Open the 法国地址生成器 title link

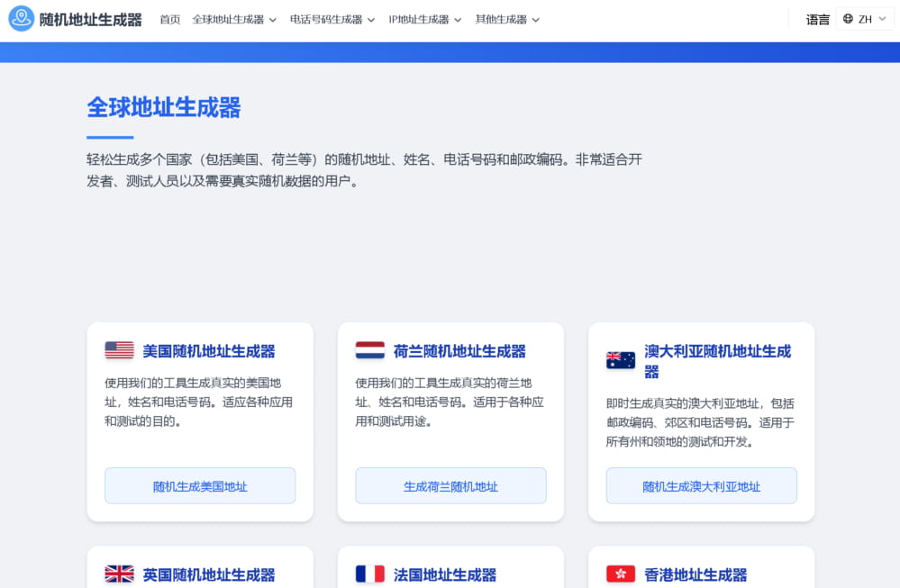click(x=445, y=574)
